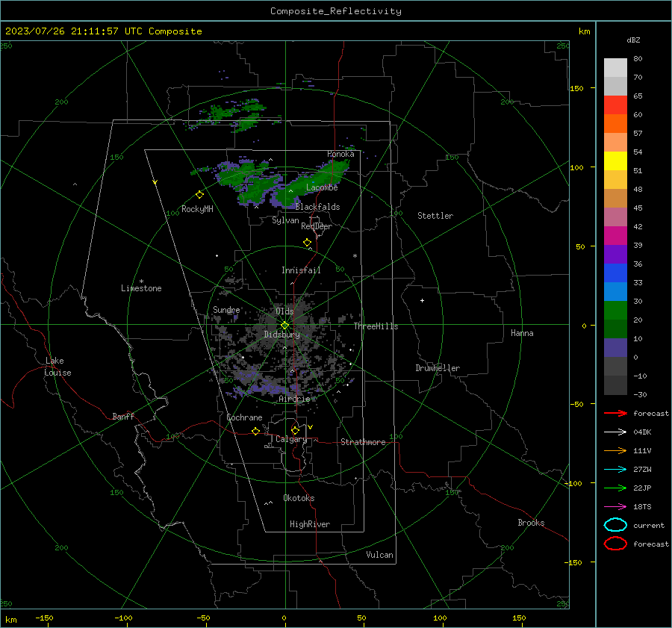Click the Strathmore city label
Viewport: 672px width, 628px height.
click(x=363, y=442)
